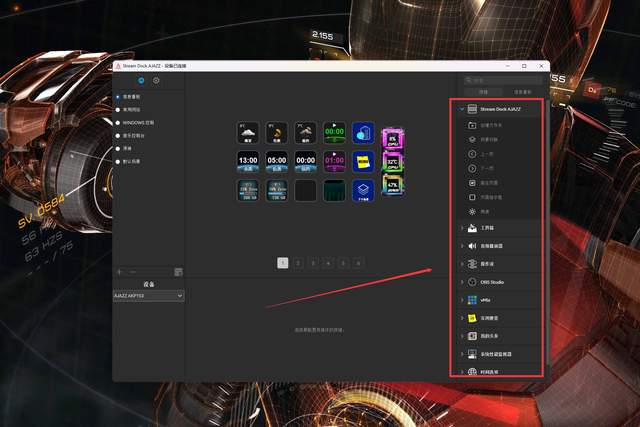Switch to page 1 of keys
The width and height of the screenshot is (640, 427).
(x=282, y=263)
